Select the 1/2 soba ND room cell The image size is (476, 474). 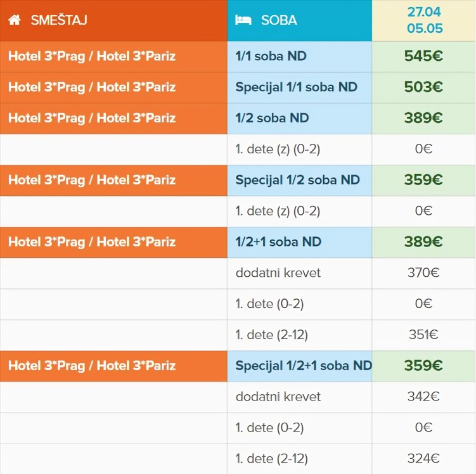click(x=300, y=118)
